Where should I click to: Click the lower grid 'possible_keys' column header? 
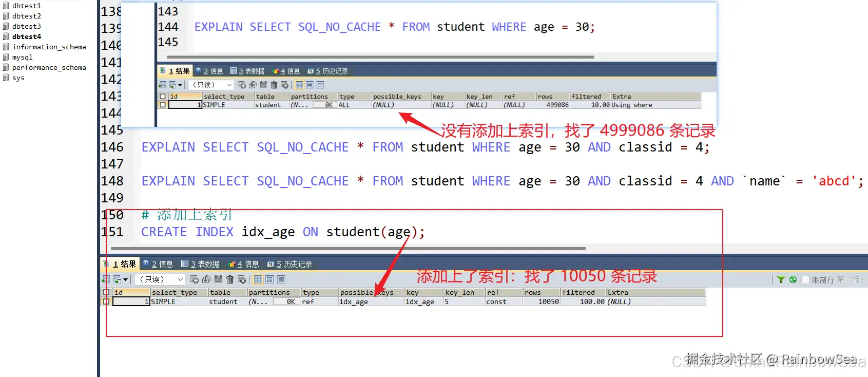click(371, 292)
